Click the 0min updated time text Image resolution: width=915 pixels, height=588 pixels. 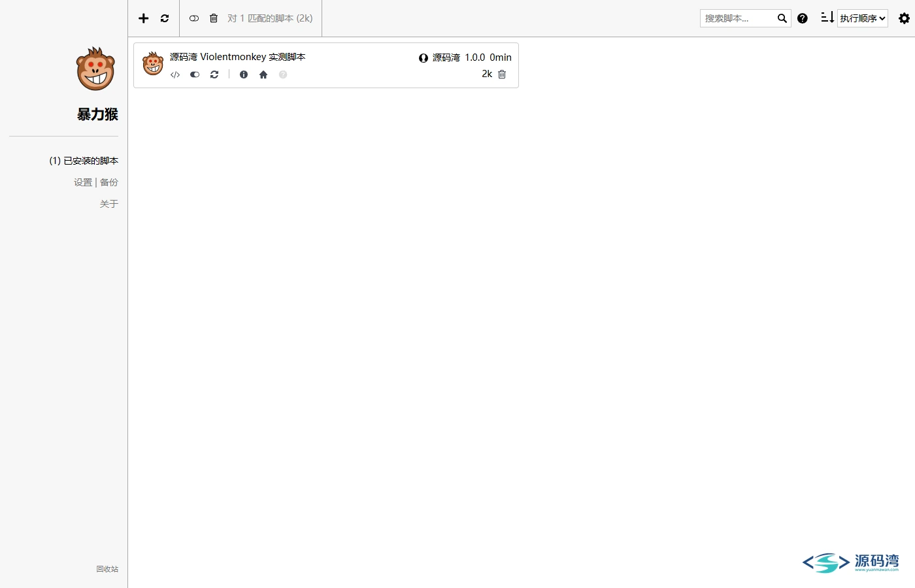501,57
